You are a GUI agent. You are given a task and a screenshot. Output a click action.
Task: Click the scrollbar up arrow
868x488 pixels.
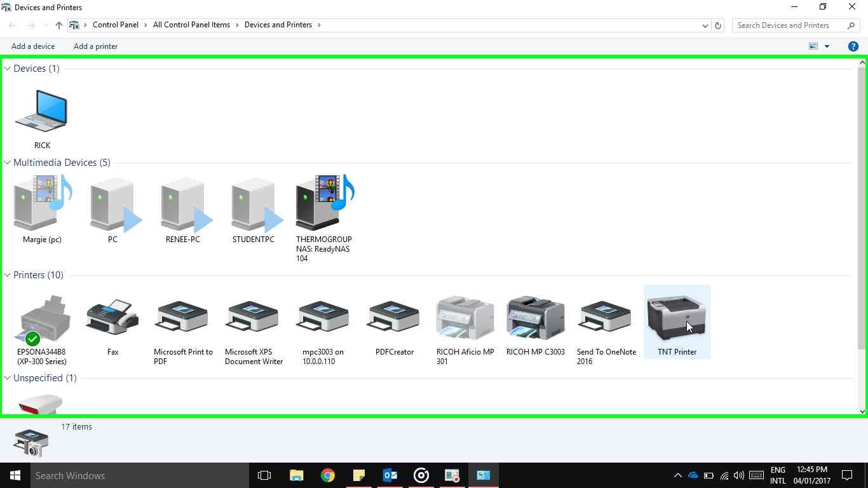862,62
